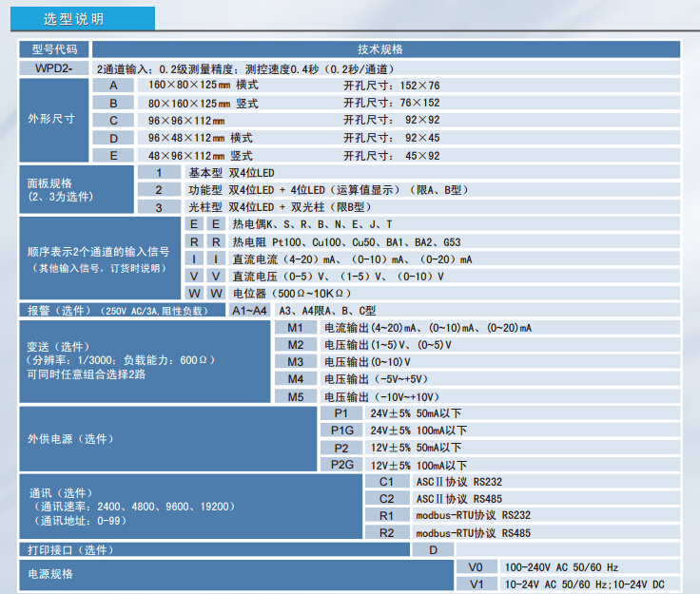
Task: Select the WPD2- model code cell
Action: pos(54,68)
